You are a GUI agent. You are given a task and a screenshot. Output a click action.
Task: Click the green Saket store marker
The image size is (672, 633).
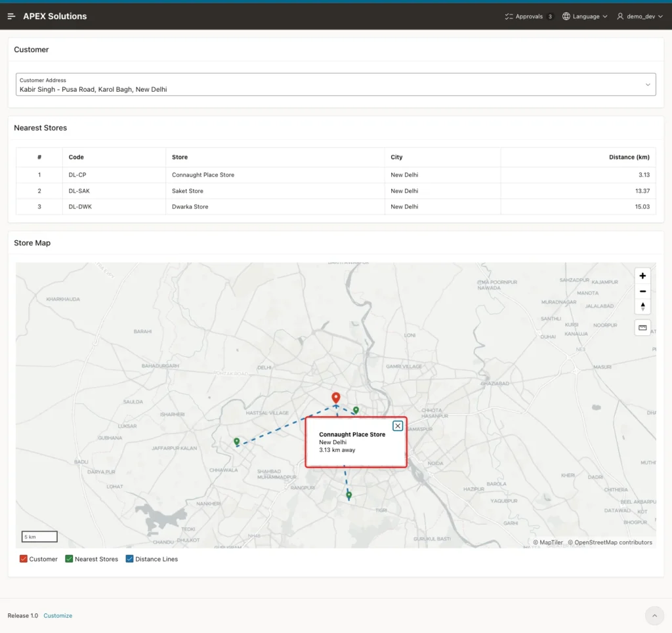[x=349, y=495]
